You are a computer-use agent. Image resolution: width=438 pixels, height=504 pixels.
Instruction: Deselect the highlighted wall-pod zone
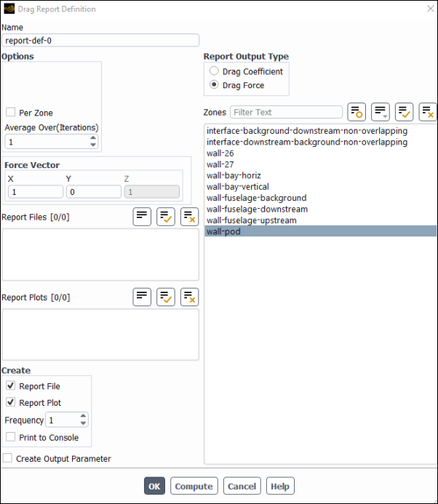tap(320, 231)
